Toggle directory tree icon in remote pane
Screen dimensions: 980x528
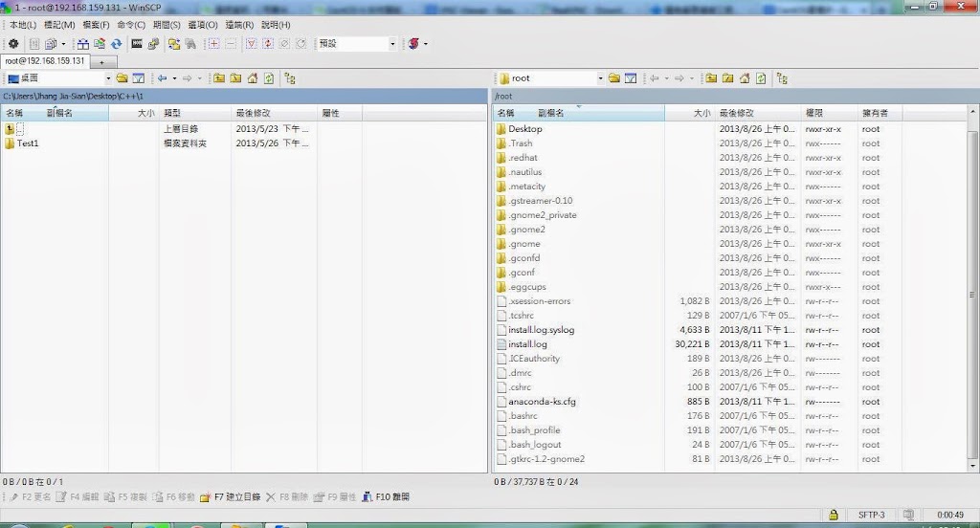782,78
